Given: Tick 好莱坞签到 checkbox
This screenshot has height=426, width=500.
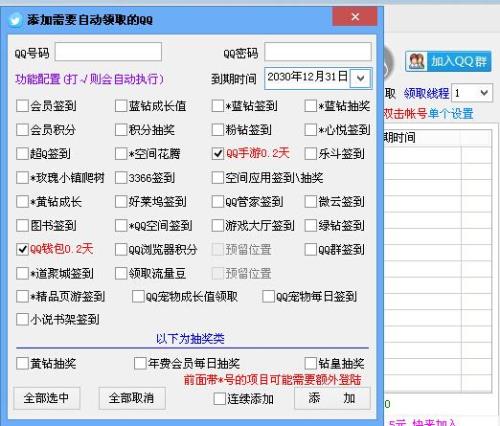Looking at the screenshot, I should 121,202.
